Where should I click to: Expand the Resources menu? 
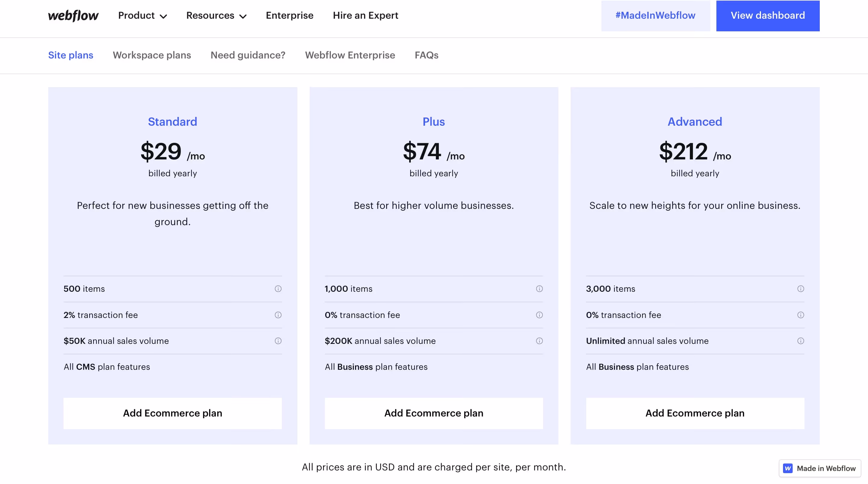(216, 15)
